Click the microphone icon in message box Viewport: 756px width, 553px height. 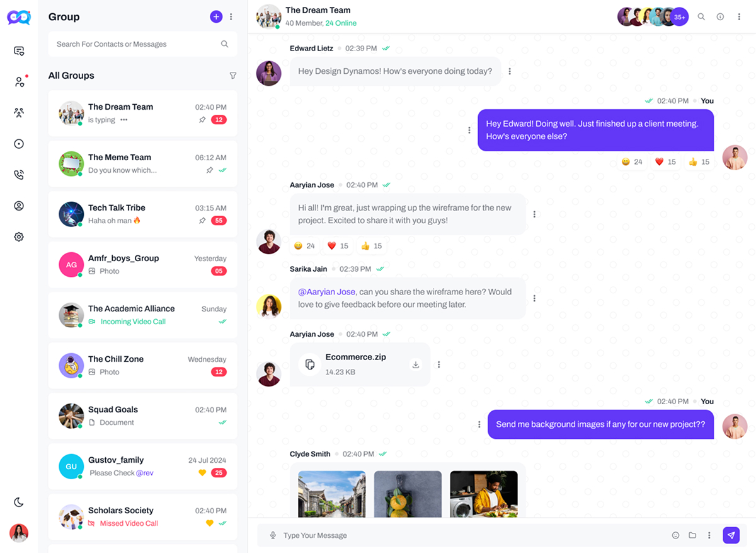click(x=273, y=535)
